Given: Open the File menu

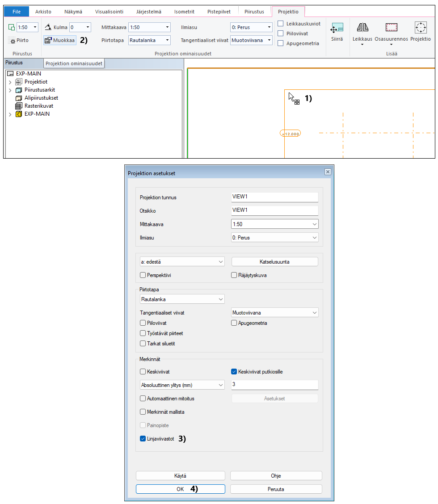Looking at the screenshot, I should 17,12.
